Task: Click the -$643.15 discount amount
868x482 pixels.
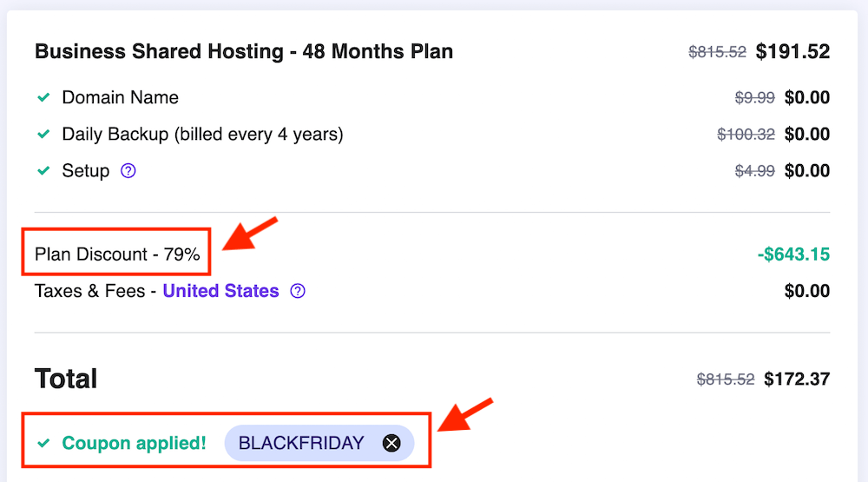Action: 793,254
